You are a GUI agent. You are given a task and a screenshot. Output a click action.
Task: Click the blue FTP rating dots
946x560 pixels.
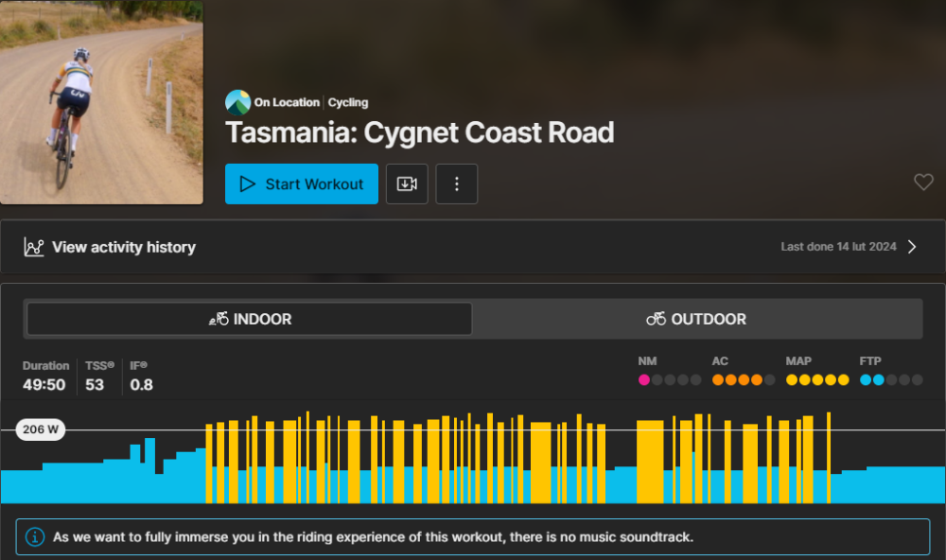[x=872, y=379]
